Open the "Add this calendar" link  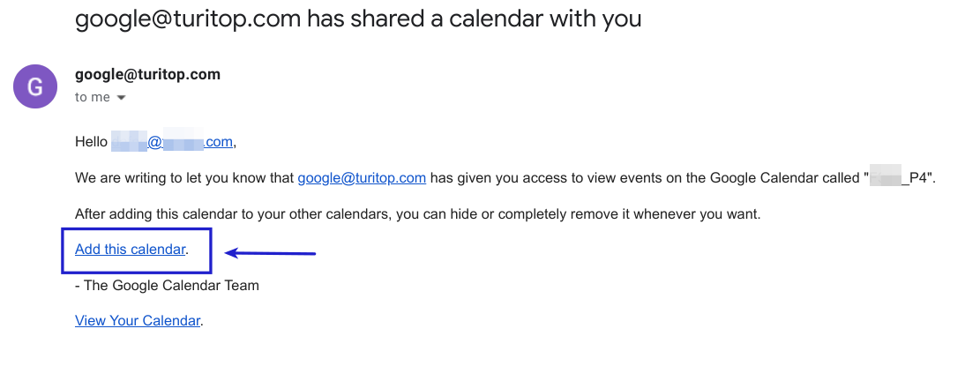pos(130,250)
